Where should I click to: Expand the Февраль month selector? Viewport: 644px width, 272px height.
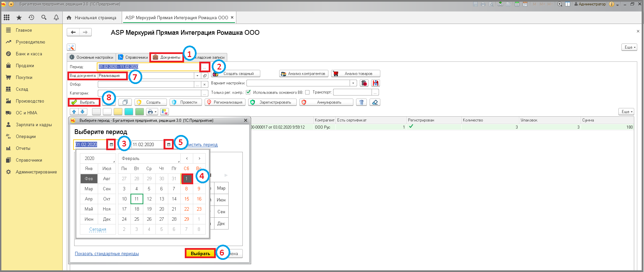click(149, 158)
